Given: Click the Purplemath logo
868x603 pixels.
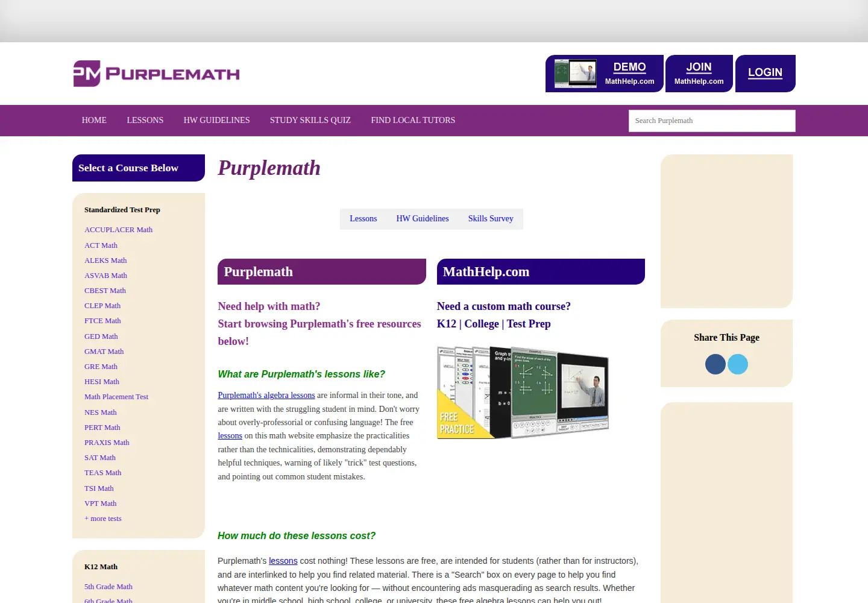Looking at the screenshot, I should click(x=156, y=74).
